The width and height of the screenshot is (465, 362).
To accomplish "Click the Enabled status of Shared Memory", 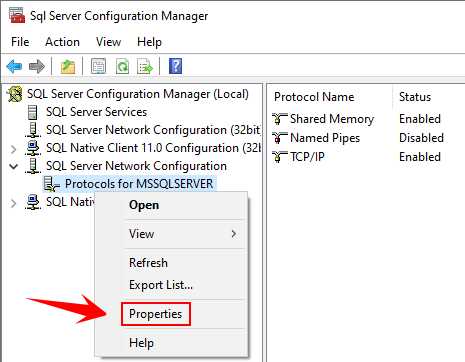I will [420, 119].
